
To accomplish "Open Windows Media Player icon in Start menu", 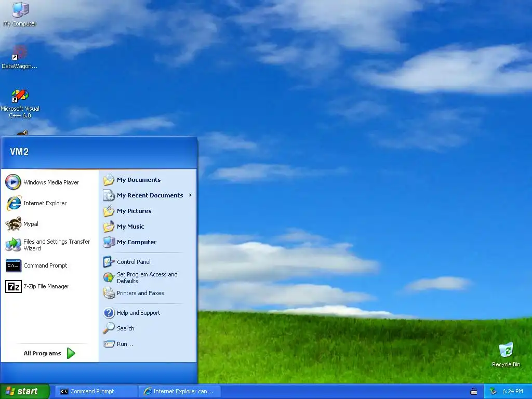I will (x=13, y=182).
